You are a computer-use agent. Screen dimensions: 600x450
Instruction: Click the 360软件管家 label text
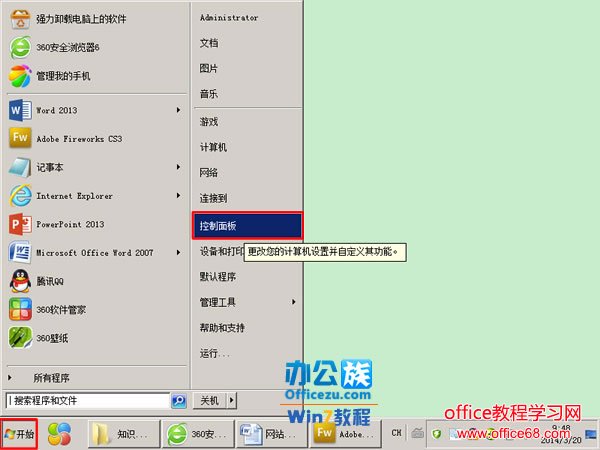(x=61, y=310)
